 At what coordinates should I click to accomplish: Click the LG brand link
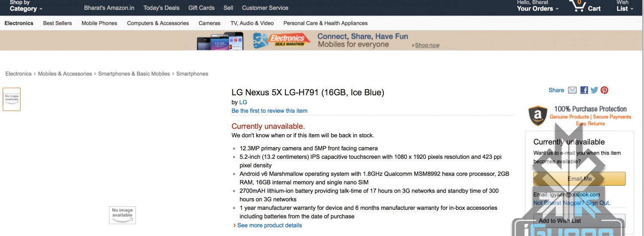(x=243, y=102)
